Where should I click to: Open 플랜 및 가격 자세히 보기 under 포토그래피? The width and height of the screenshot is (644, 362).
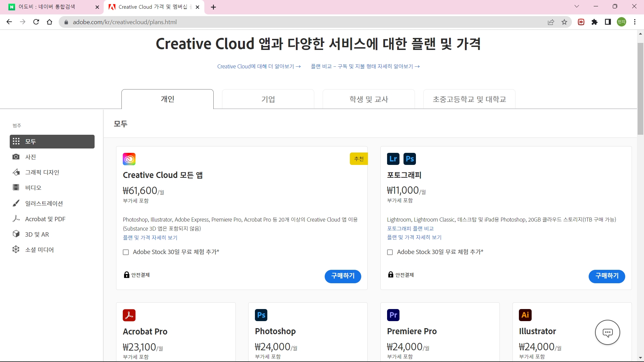coord(414,237)
